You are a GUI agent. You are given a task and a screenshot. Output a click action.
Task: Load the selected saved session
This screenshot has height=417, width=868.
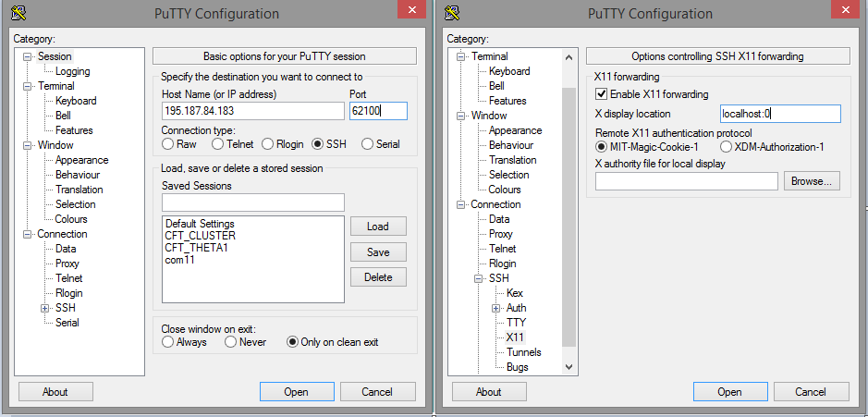coord(378,226)
